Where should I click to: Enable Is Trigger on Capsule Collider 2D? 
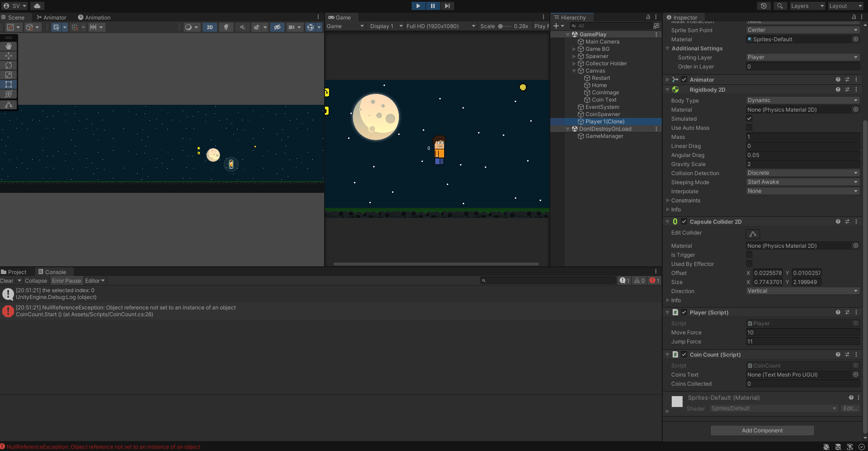749,255
